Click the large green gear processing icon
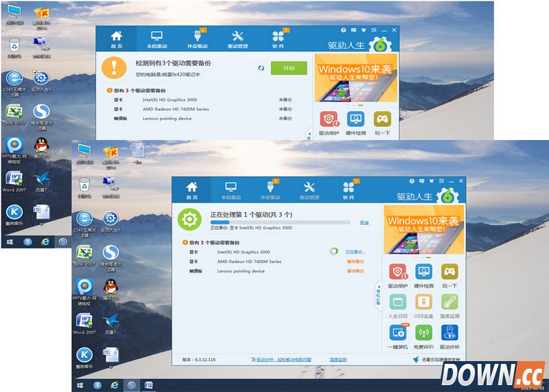Screen dimensions: 549x392 point(189,220)
